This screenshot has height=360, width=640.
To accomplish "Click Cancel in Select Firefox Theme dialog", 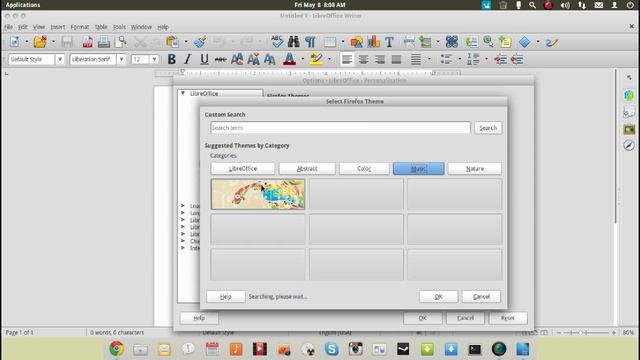I will click(x=481, y=297).
